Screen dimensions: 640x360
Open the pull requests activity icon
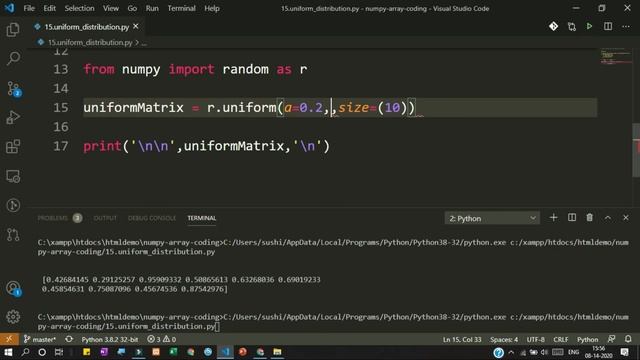(x=13, y=235)
